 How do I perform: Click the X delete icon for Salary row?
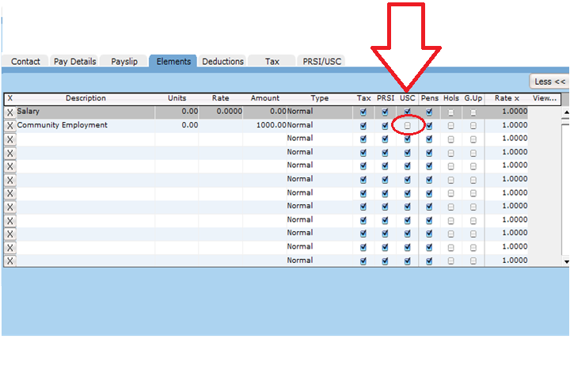[x=9, y=112]
